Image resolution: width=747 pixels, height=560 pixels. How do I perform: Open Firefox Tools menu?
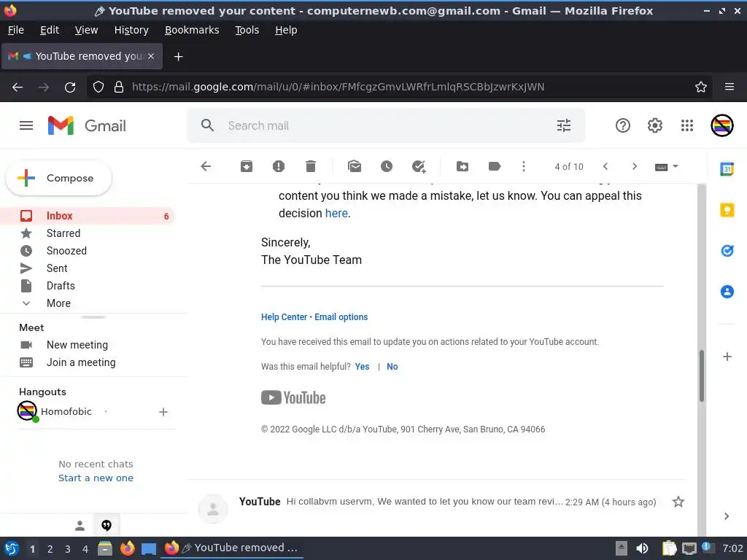(x=247, y=30)
